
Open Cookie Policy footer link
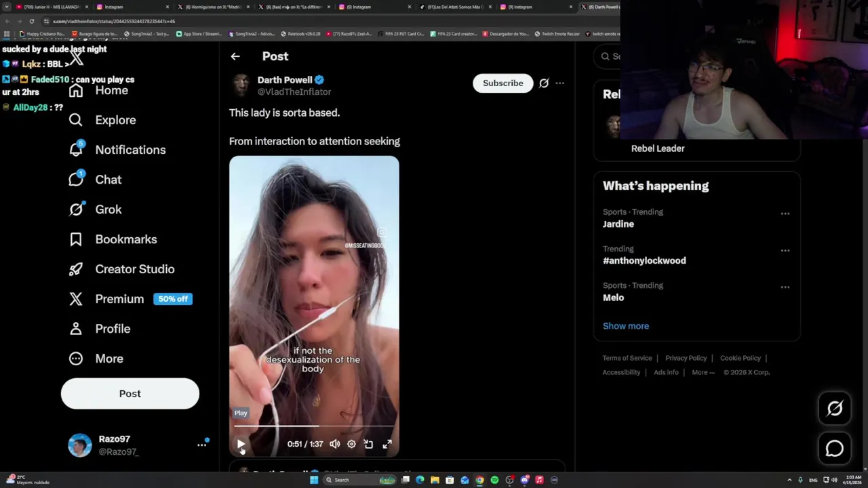[741, 358]
